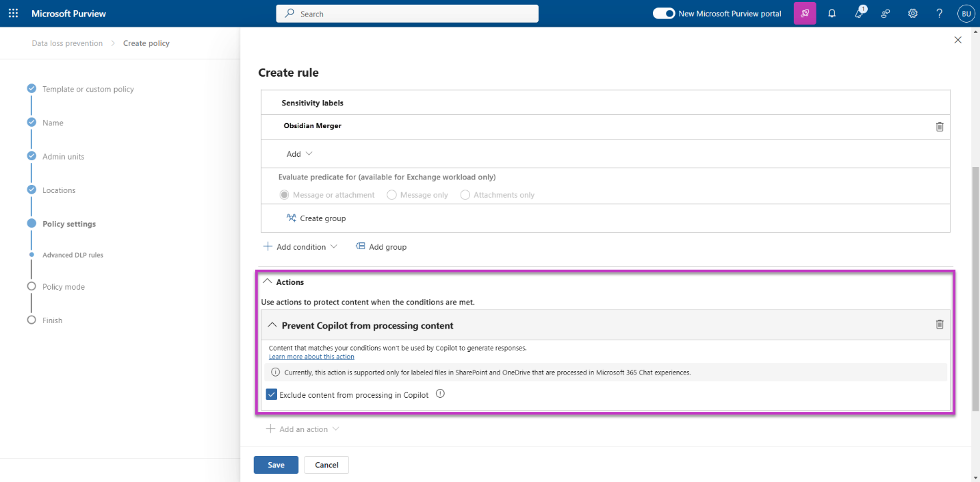Viewport: 980px width, 482px height.
Task: Open the app launcher waffle icon
Action: tap(14, 14)
